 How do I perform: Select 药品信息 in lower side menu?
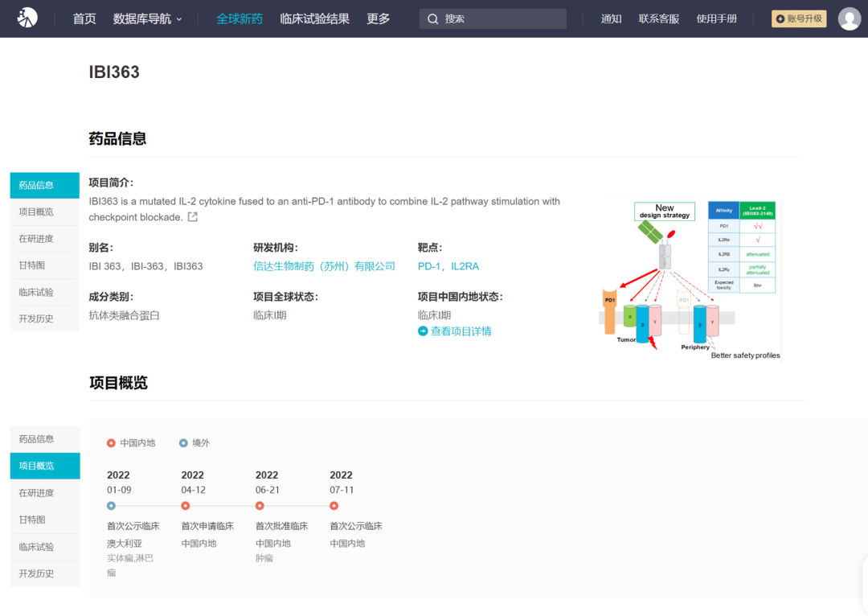[x=45, y=439]
